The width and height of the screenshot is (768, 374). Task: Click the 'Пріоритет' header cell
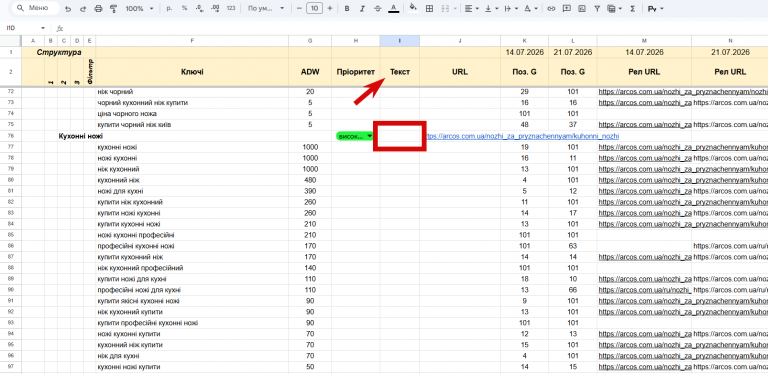356,72
